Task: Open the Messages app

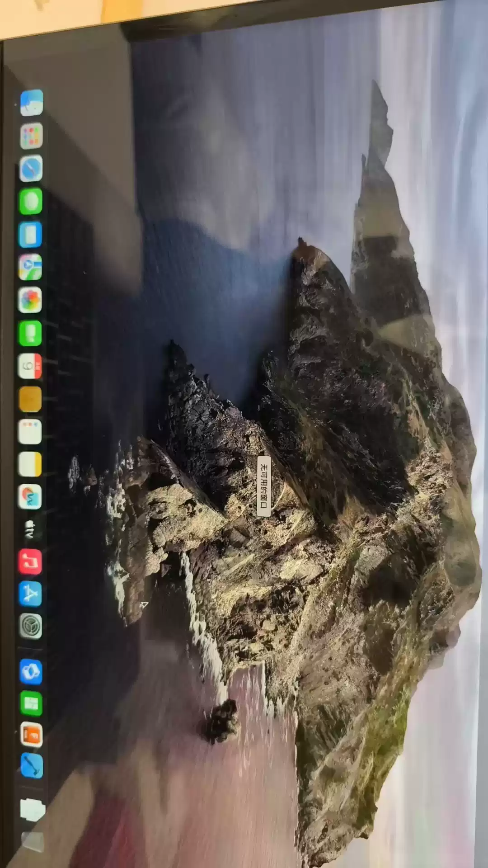Action: 31,202
